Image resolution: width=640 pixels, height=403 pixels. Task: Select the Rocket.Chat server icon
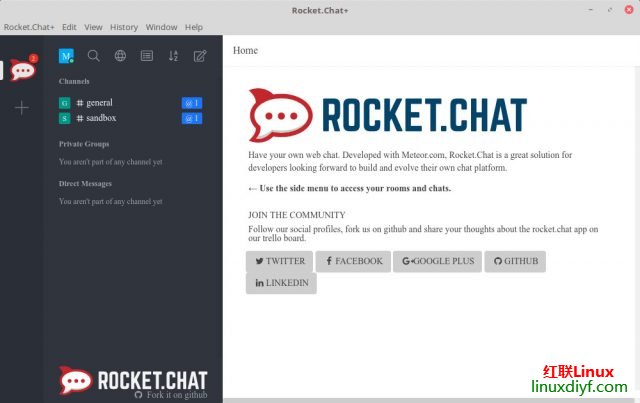[x=21, y=71]
